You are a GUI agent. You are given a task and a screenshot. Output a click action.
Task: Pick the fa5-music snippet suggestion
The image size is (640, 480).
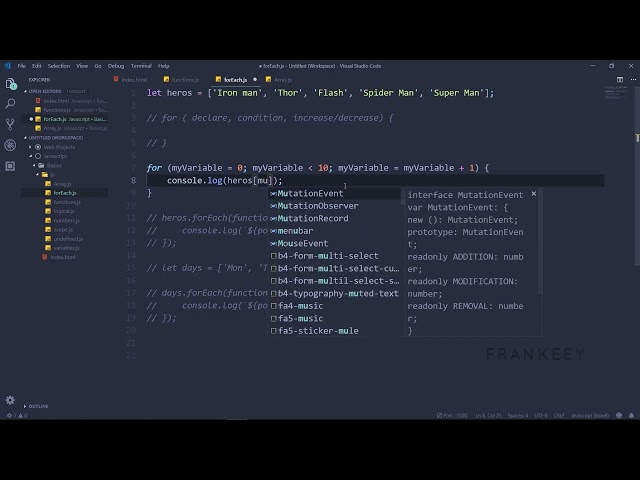point(334,318)
